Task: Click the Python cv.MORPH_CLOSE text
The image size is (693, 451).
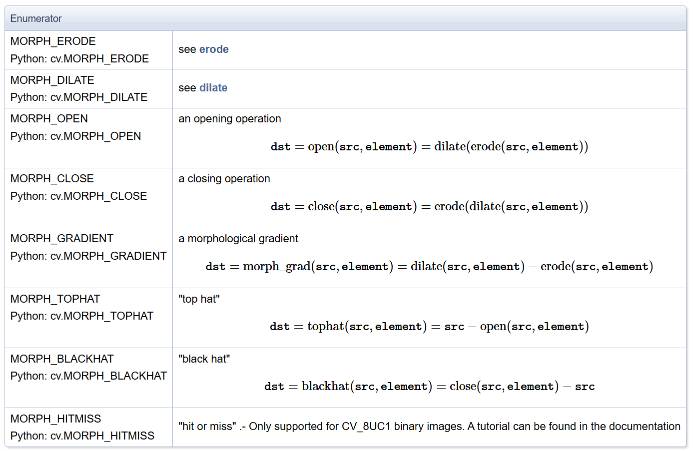Action: point(78,196)
